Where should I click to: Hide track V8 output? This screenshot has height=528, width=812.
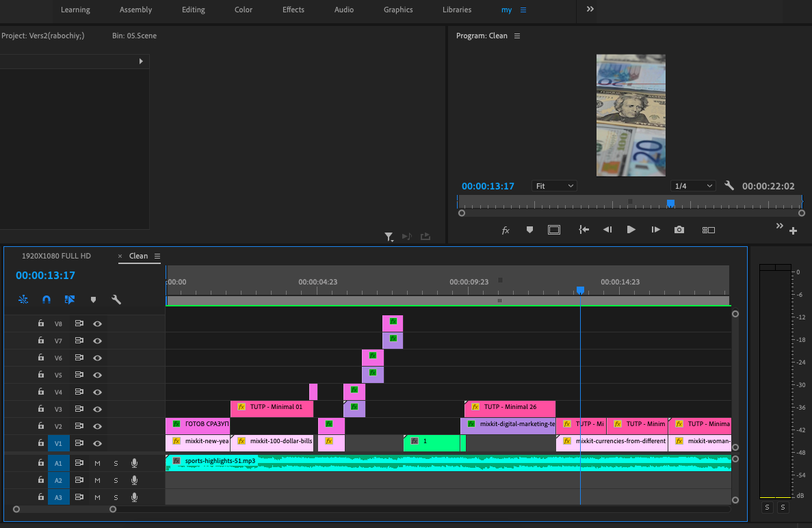coord(97,324)
